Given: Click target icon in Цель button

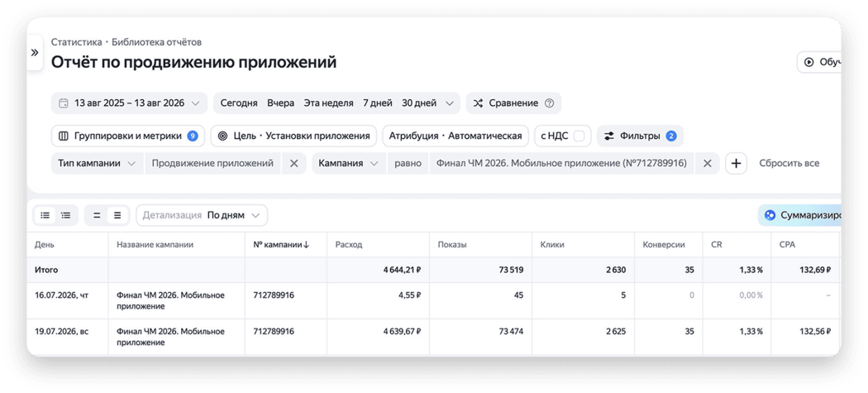Looking at the screenshot, I should pyautogui.click(x=222, y=136).
